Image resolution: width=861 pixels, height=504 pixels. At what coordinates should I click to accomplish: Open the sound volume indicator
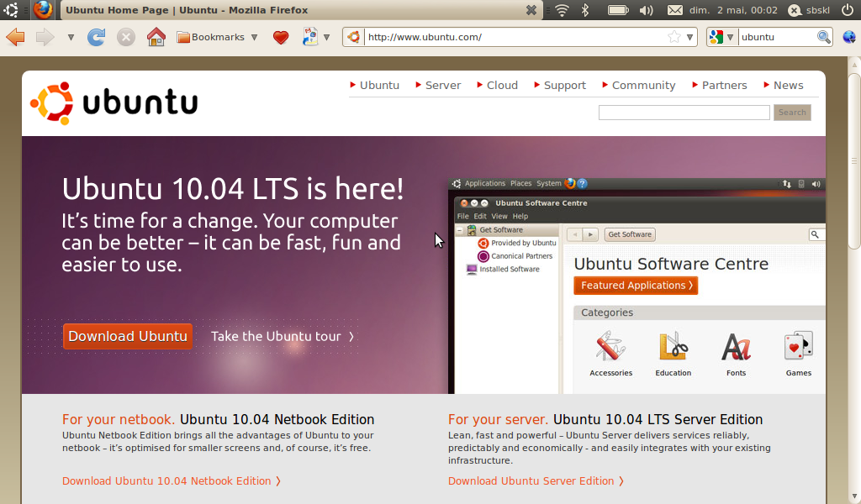point(647,10)
